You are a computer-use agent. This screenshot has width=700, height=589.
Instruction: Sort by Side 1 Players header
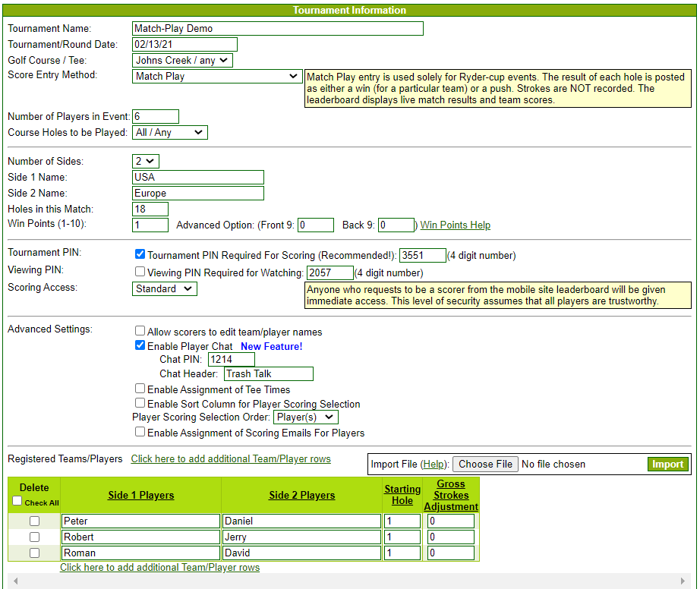(141, 496)
